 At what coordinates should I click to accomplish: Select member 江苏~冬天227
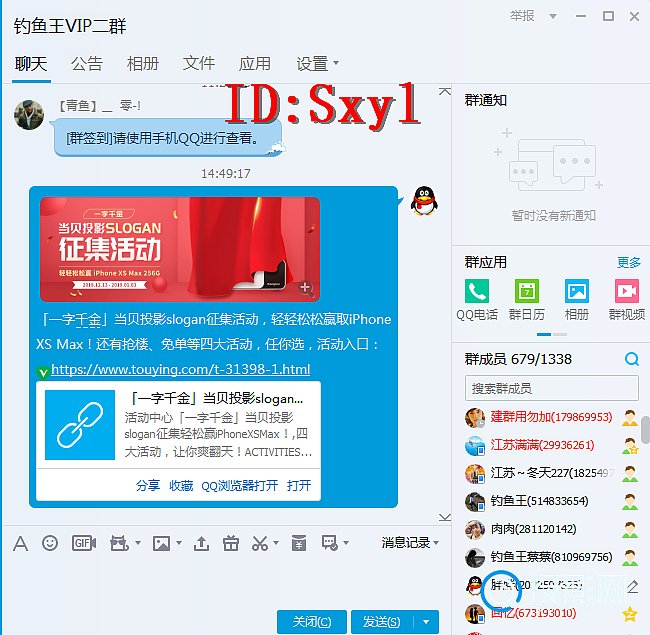(551, 473)
